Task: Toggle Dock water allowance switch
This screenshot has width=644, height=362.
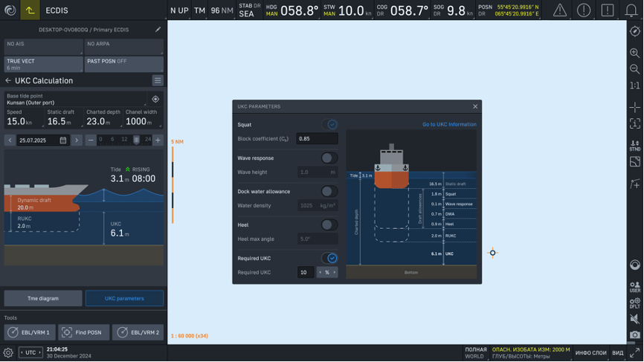Action: [329, 191]
